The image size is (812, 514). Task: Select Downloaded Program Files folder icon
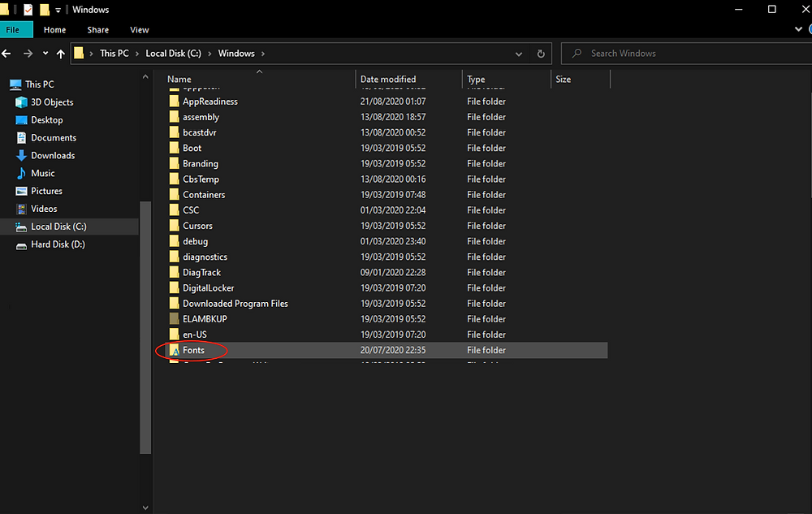pyautogui.click(x=175, y=304)
